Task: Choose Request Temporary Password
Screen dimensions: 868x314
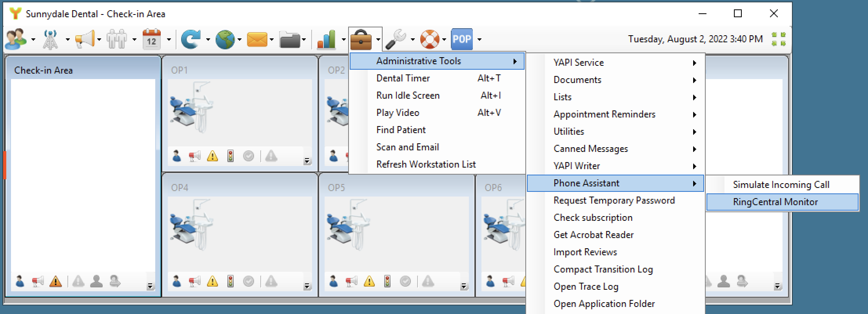Action: [616, 200]
